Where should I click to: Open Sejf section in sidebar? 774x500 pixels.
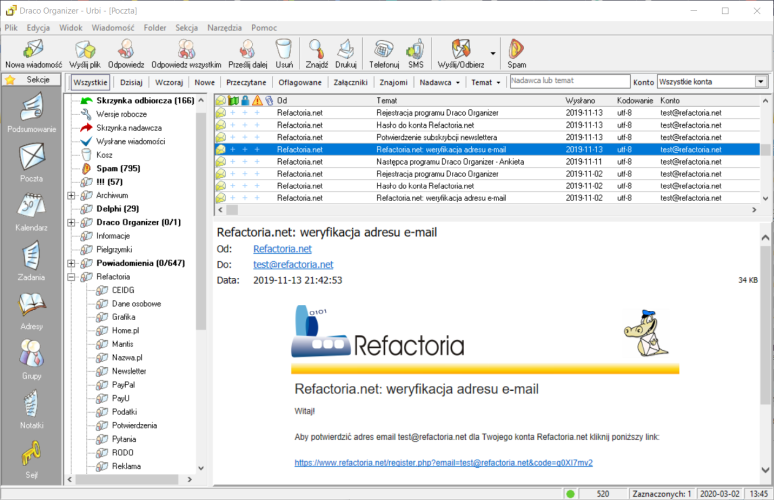(32, 459)
